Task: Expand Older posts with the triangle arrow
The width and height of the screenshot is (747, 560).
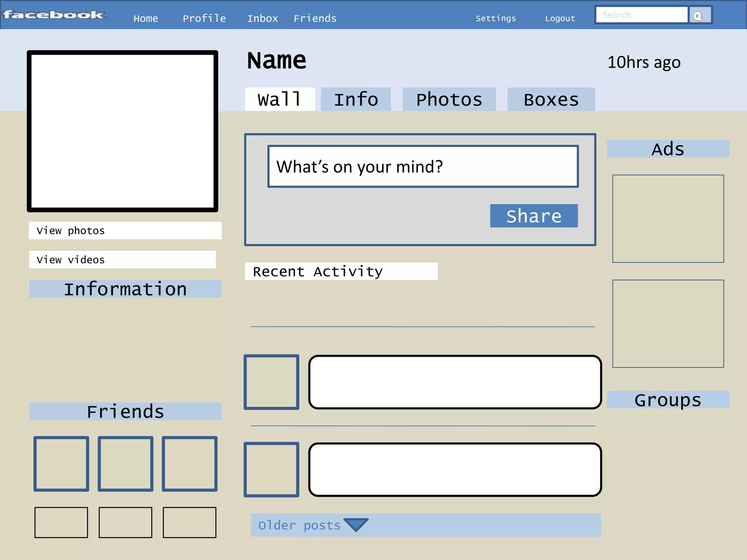Action: pyautogui.click(x=356, y=525)
